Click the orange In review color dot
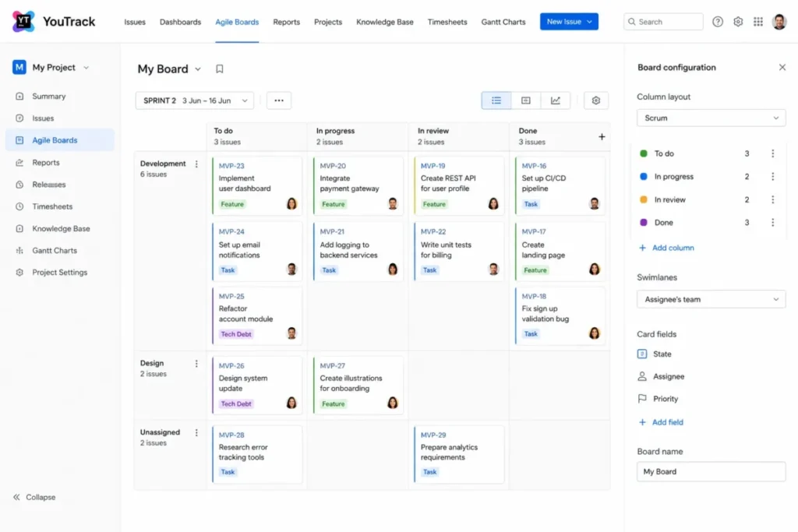The width and height of the screenshot is (798, 532). coord(643,200)
